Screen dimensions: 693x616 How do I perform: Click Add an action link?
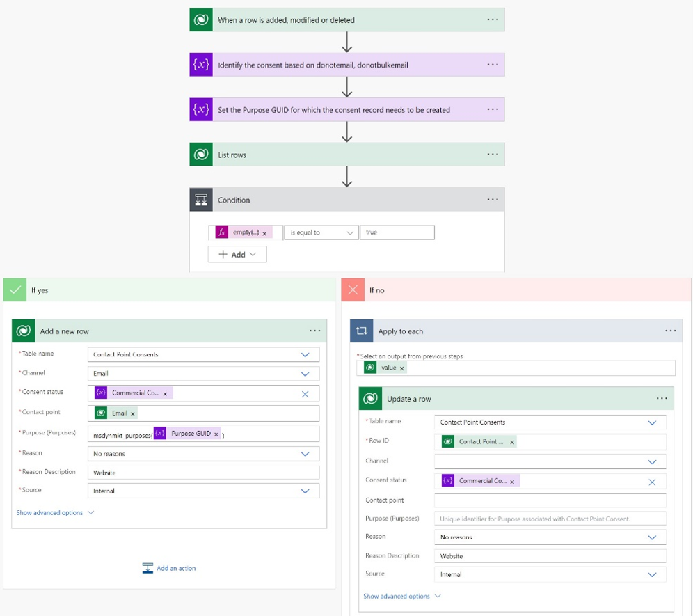[x=169, y=569]
